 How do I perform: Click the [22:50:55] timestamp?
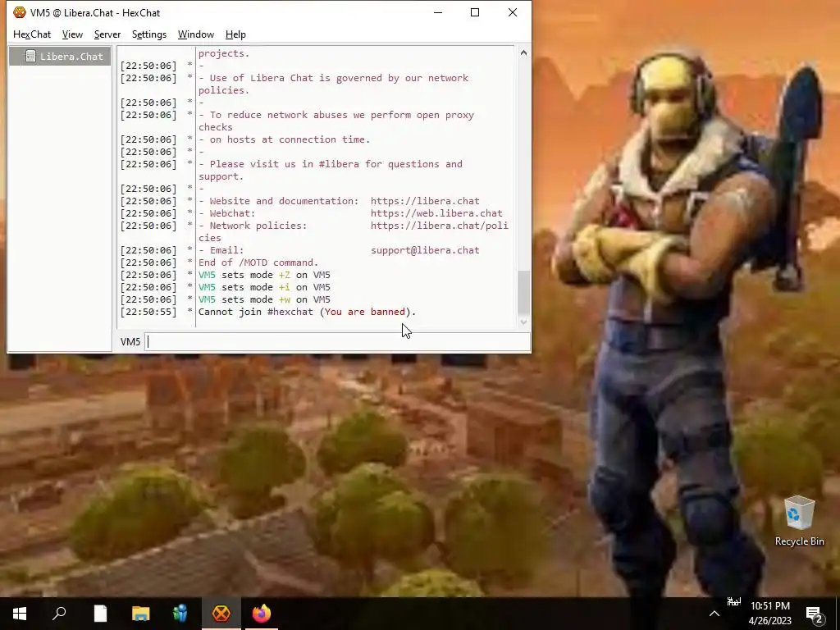point(148,312)
